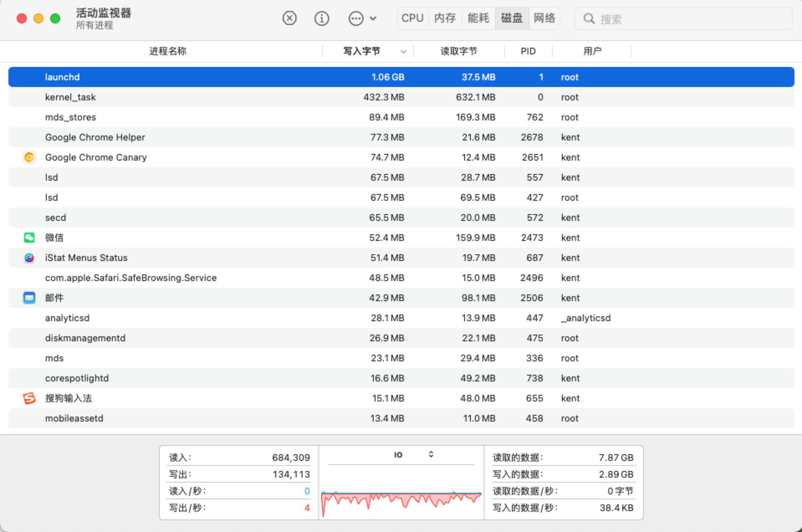The width and height of the screenshot is (802, 532).
Task: Click the 632.1 MB read bytes value
Action: point(475,97)
